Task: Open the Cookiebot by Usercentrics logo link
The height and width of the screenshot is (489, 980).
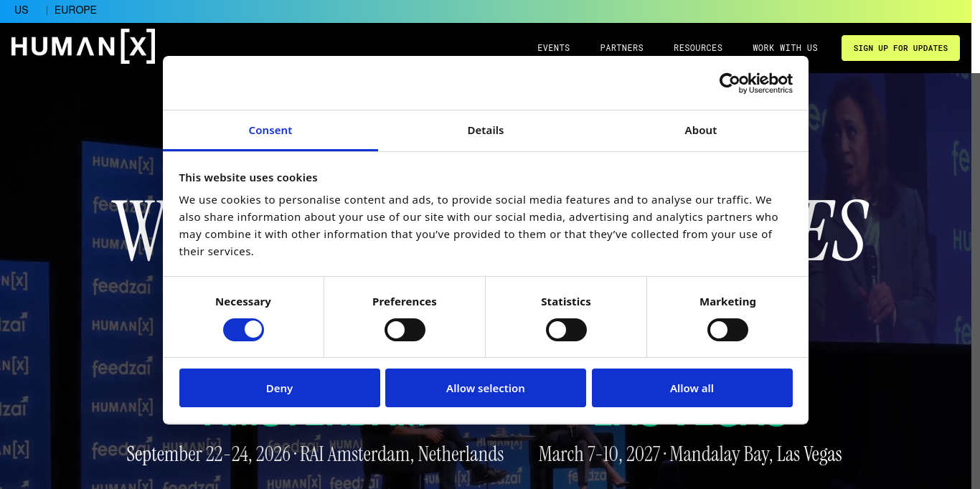Action: point(756,83)
